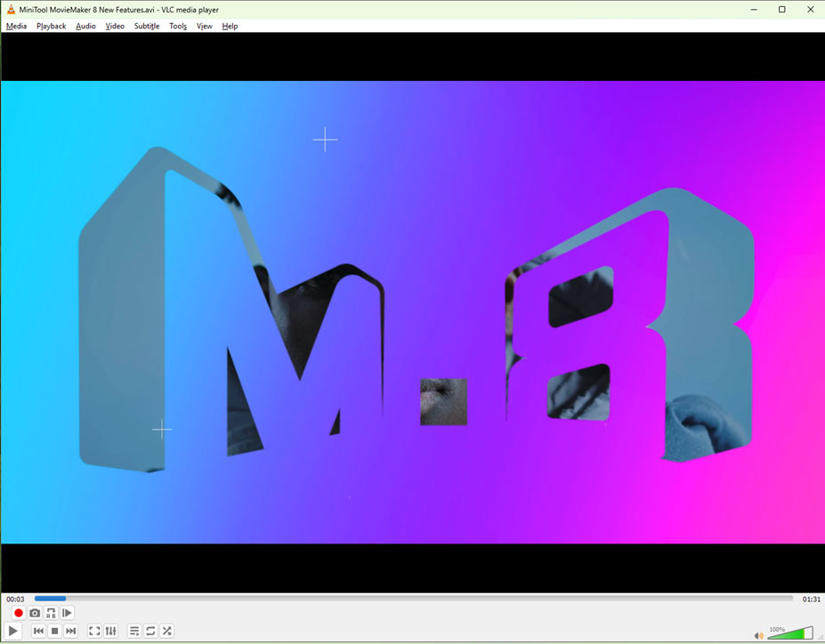This screenshot has width=825, height=644.
Task: Open the Media menu
Action: click(16, 26)
